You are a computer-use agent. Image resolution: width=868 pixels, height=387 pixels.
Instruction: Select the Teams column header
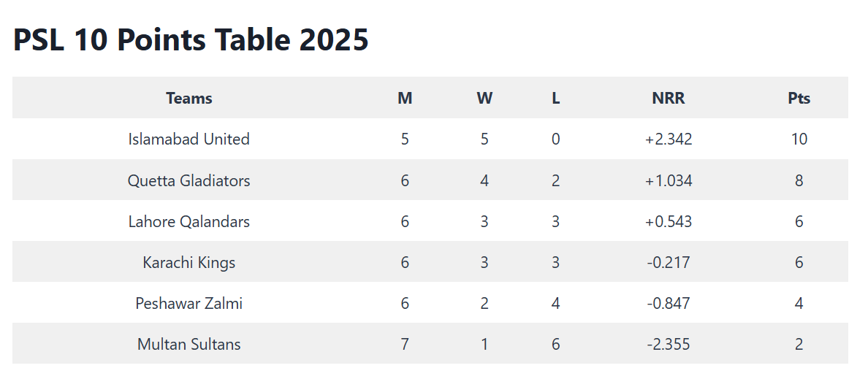(x=189, y=99)
